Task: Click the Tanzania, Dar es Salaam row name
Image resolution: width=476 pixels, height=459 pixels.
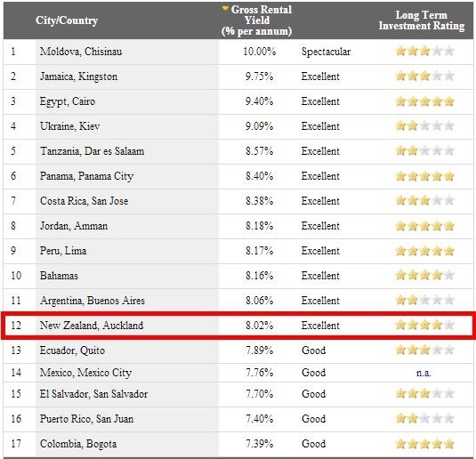Action: (92, 151)
